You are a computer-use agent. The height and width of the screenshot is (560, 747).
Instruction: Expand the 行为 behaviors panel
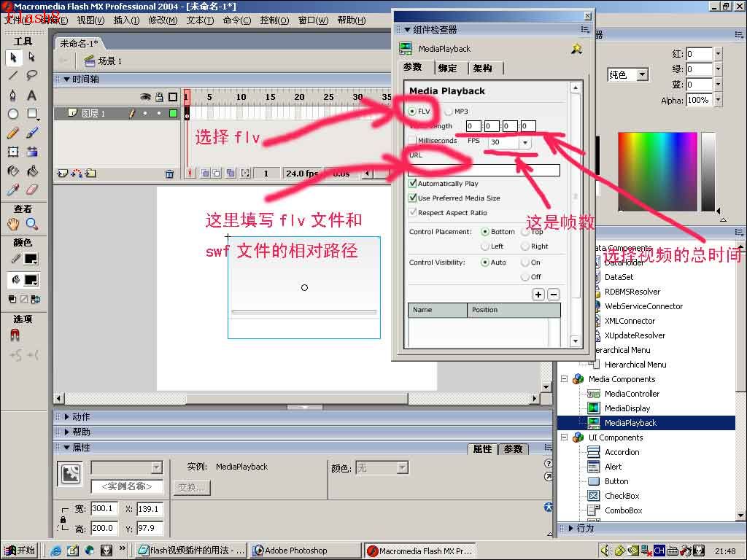(570, 528)
